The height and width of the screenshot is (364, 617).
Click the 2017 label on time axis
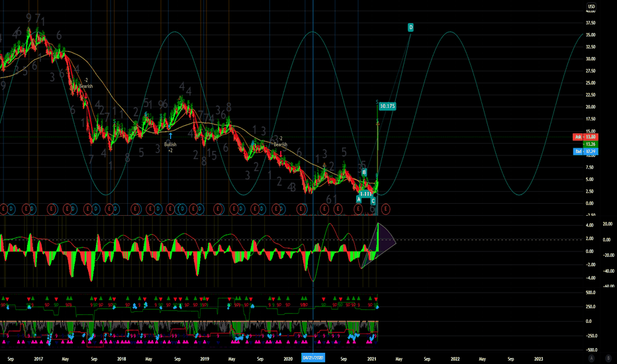click(x=38, y=359)
